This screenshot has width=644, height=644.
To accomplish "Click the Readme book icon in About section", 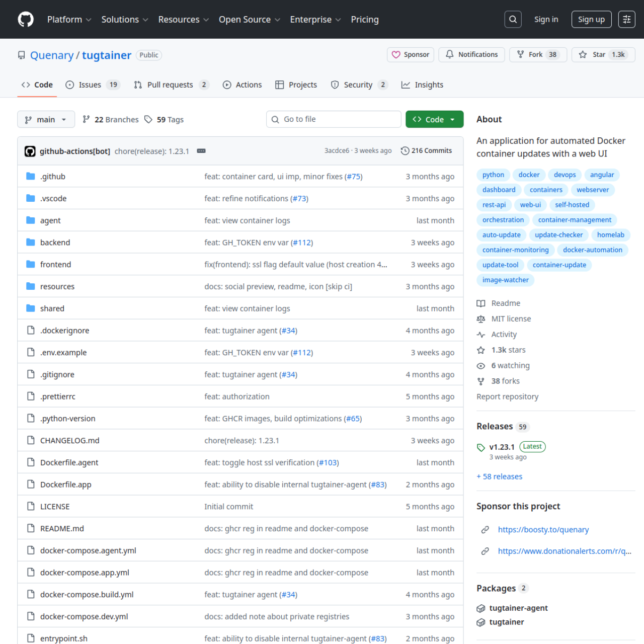I will tap(481, 303).
